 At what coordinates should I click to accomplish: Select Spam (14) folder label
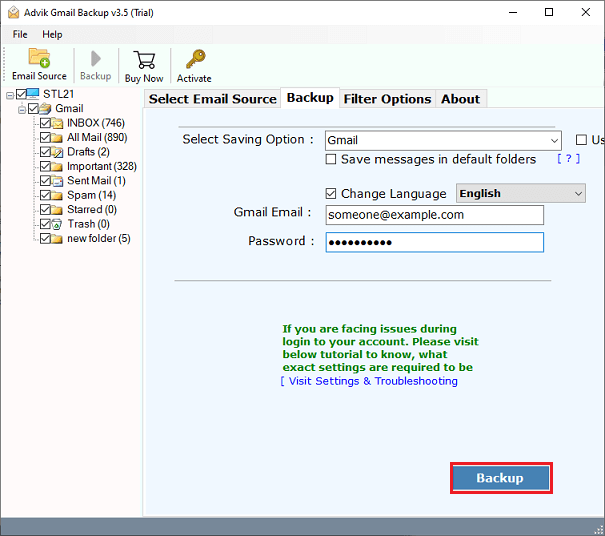tap(91, 195)
